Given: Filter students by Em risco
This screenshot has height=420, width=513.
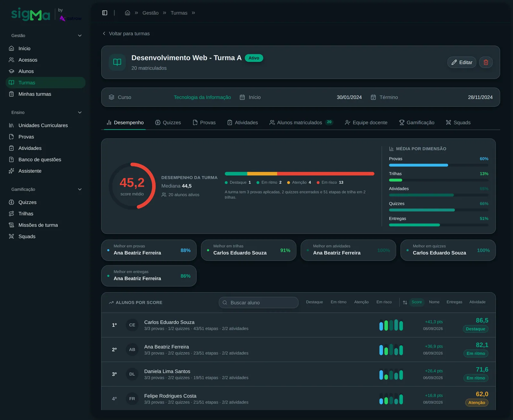Looking at the screenshot, I should click(384, 302).
